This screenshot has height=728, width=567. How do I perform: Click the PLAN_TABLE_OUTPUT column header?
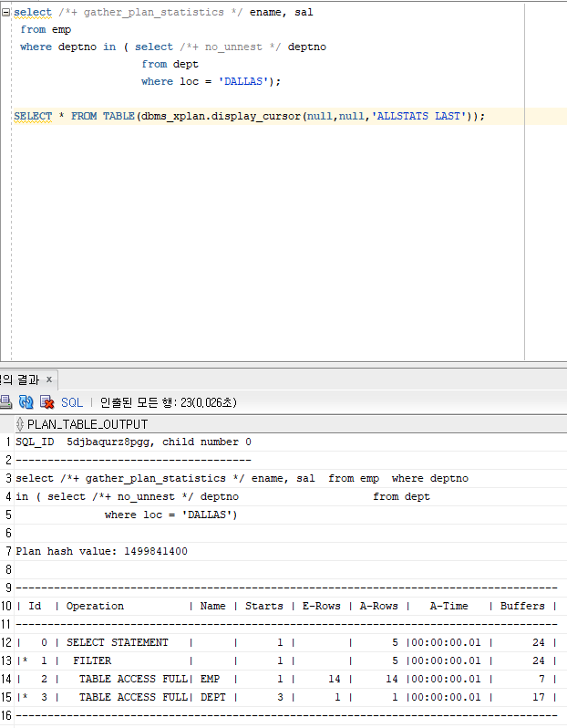coord(291,424)
